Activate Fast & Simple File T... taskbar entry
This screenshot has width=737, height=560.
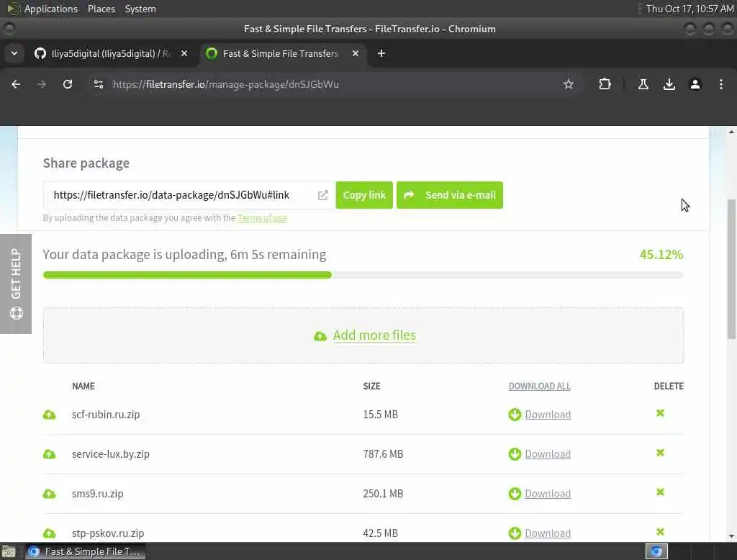click(85, 551)
